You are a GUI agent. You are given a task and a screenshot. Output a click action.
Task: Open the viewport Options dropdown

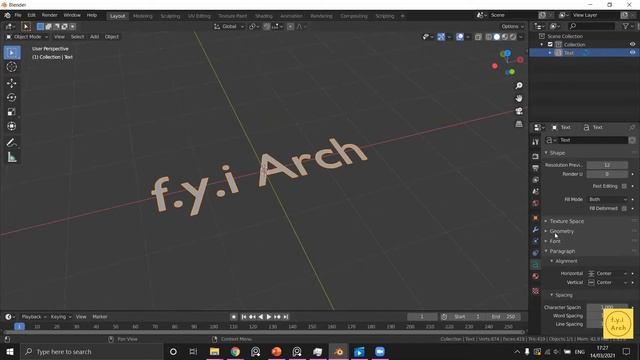[x=512, y=27]
